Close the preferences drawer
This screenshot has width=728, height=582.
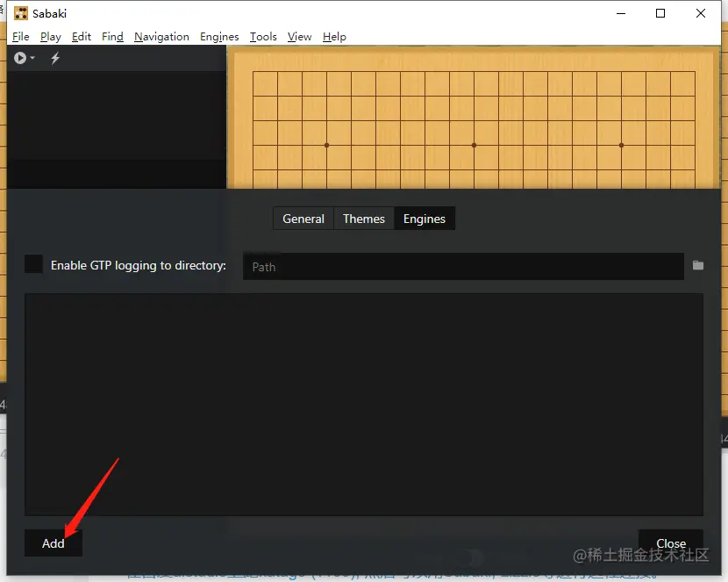[671, 543]
